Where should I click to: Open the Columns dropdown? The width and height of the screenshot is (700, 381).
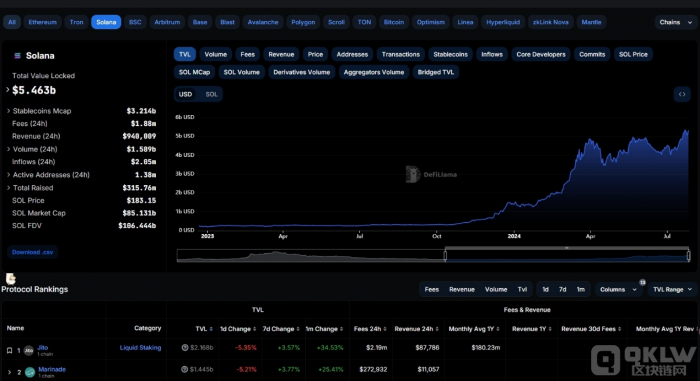coord(618,289)
